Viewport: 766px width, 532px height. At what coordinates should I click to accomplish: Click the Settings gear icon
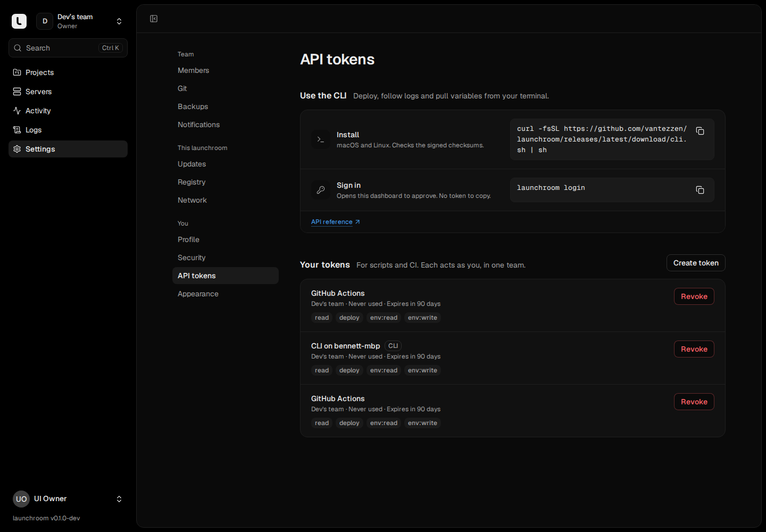pos(17,149)
